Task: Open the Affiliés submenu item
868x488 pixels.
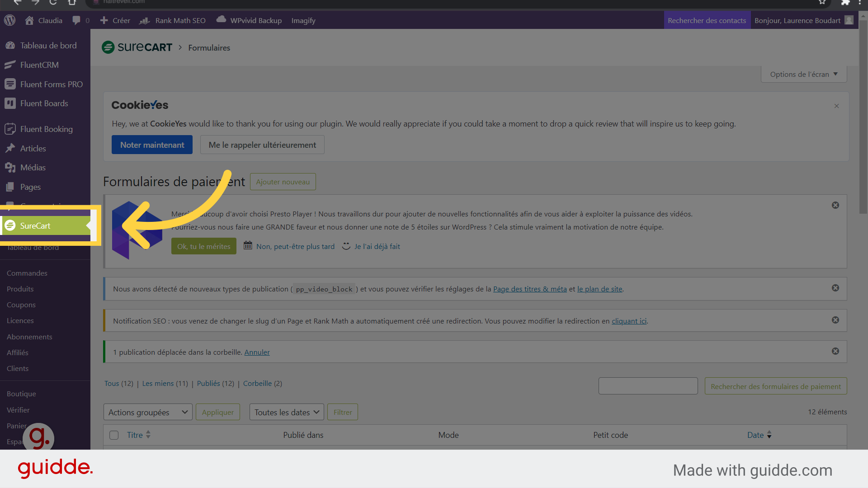Action: [18, 352]
